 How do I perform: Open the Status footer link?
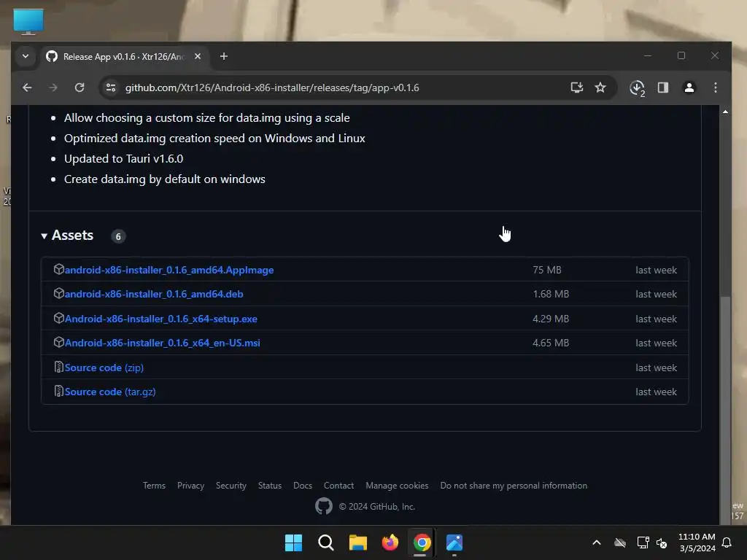[x=270, y=486]
